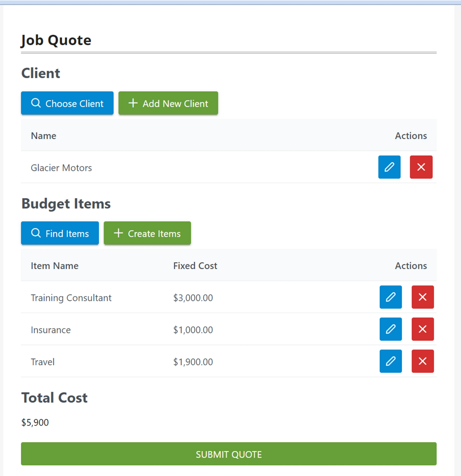This screenshot has height=476, width=461.
Task: Edit the Training Consultant budget item
Action: (x=391, y=297)
